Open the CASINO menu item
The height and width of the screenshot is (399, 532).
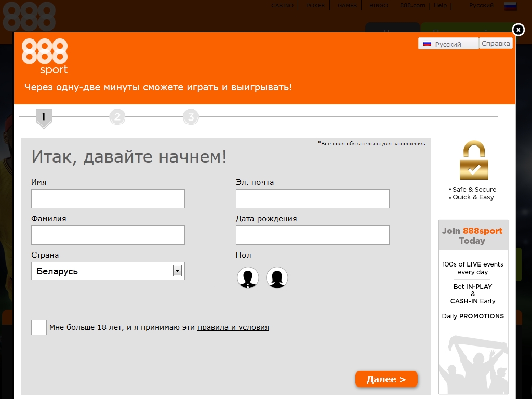282,6
